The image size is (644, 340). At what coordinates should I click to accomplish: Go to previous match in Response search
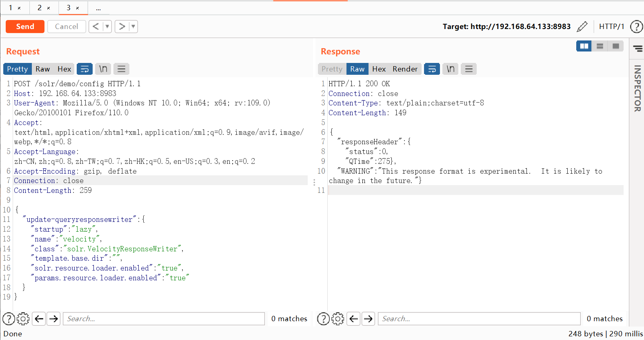(x=354, y=319)
